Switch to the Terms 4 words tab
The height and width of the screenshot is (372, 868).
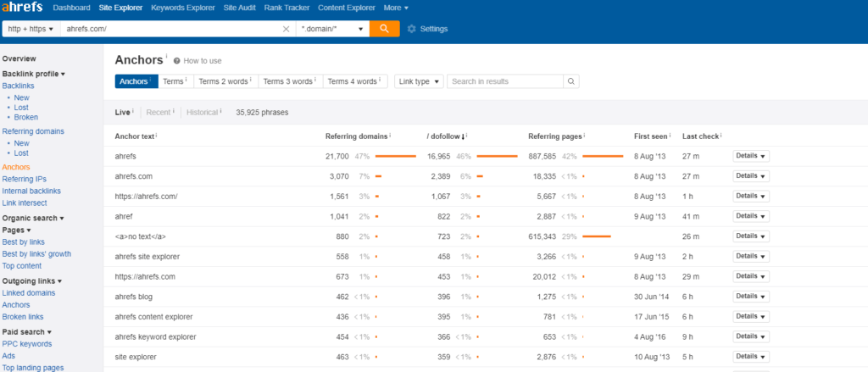[x=355, y=81]
